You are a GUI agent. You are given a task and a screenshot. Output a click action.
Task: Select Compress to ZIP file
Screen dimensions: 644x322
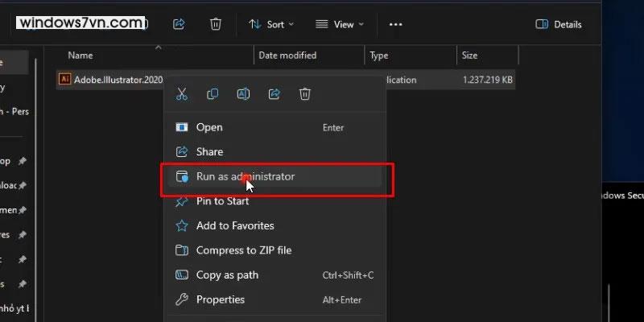243,250
